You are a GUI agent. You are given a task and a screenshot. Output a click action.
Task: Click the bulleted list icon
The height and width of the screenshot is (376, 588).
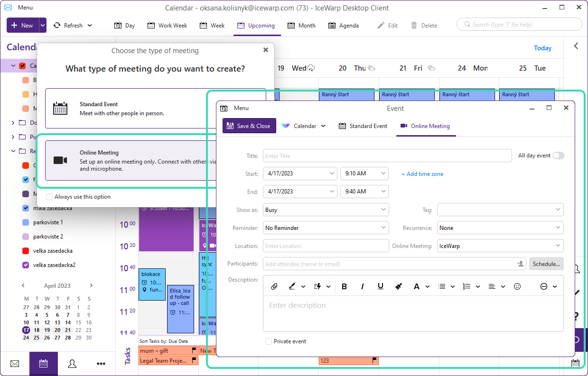(x=442, y=286)
